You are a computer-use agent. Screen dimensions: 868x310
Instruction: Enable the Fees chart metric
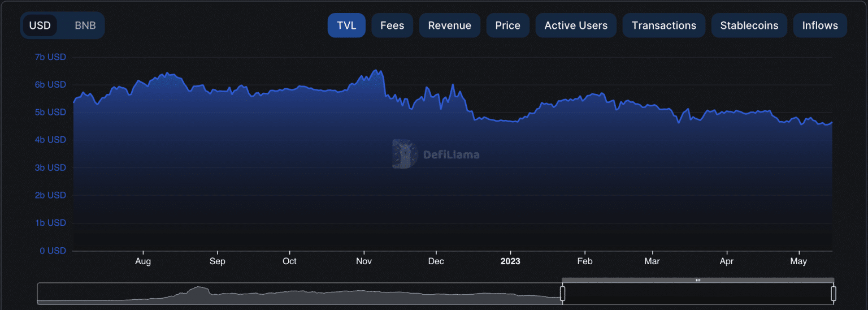[392, 25]
